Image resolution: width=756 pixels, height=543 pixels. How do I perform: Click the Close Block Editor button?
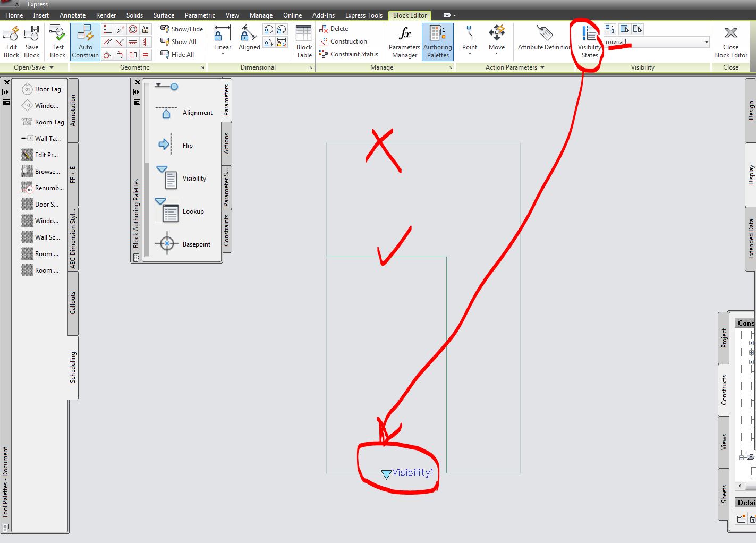(730, 41)
